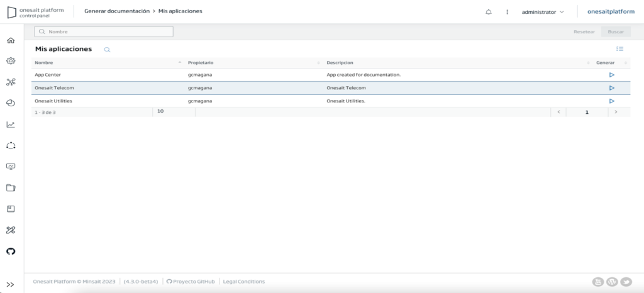Click Generar documentación breadcrumb
The image size is (644, 293).
[117, 11]
